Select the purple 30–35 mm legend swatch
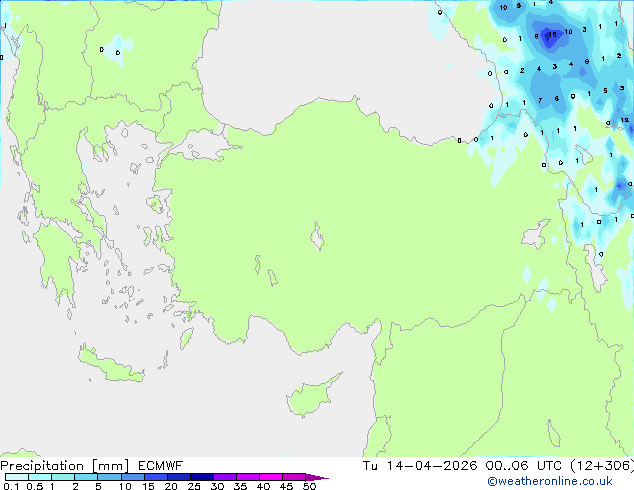 pos(224,477)
